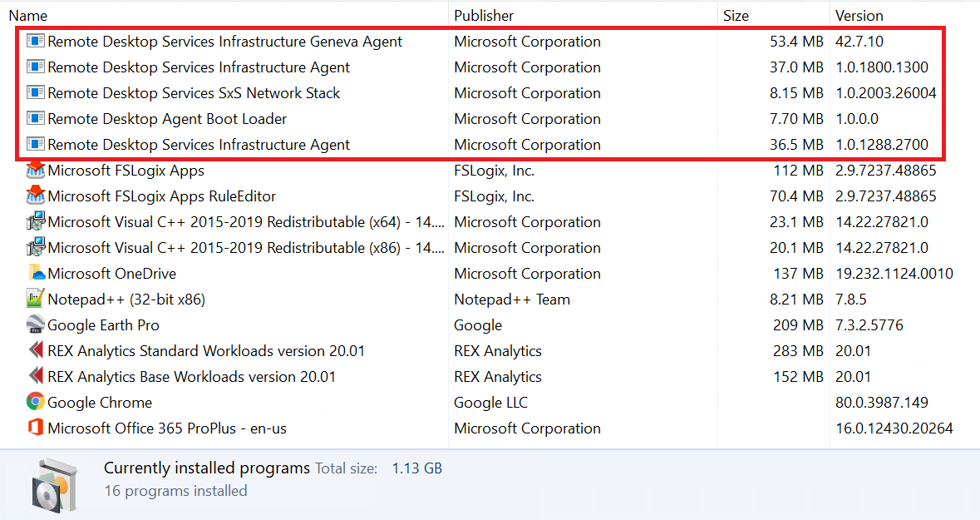Viewport: 980px width, 520px height.
Task: Click version value "7.3.2.5776"
Action: coord(869,324)
